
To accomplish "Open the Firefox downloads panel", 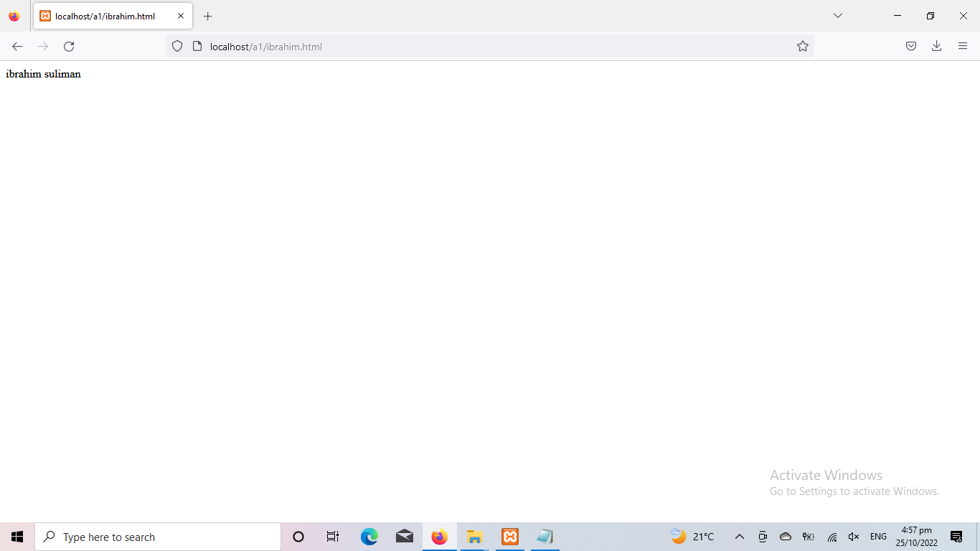I will [937, 47].
